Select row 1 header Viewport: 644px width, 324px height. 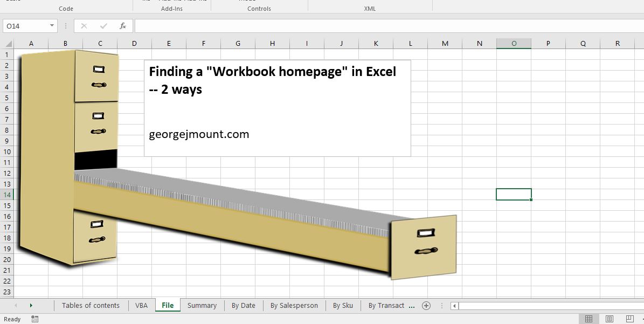pos(6,54)
